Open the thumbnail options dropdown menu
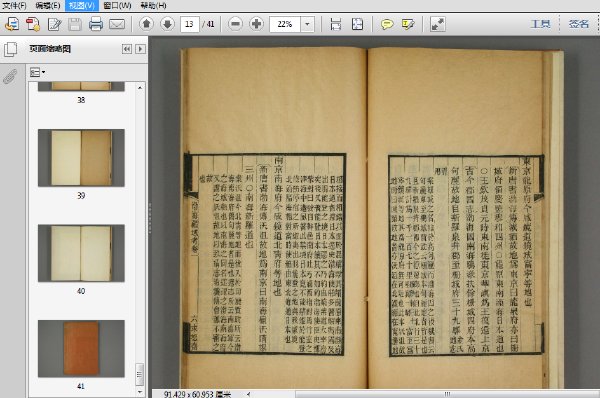 click(x=38, y=72)
